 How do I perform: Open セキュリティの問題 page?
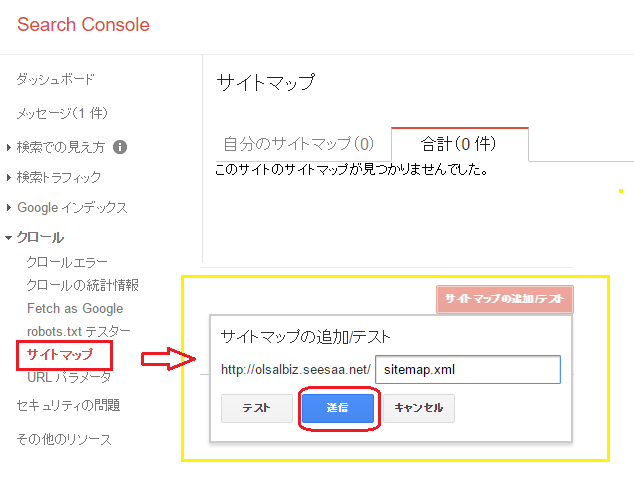coord(68,405)
